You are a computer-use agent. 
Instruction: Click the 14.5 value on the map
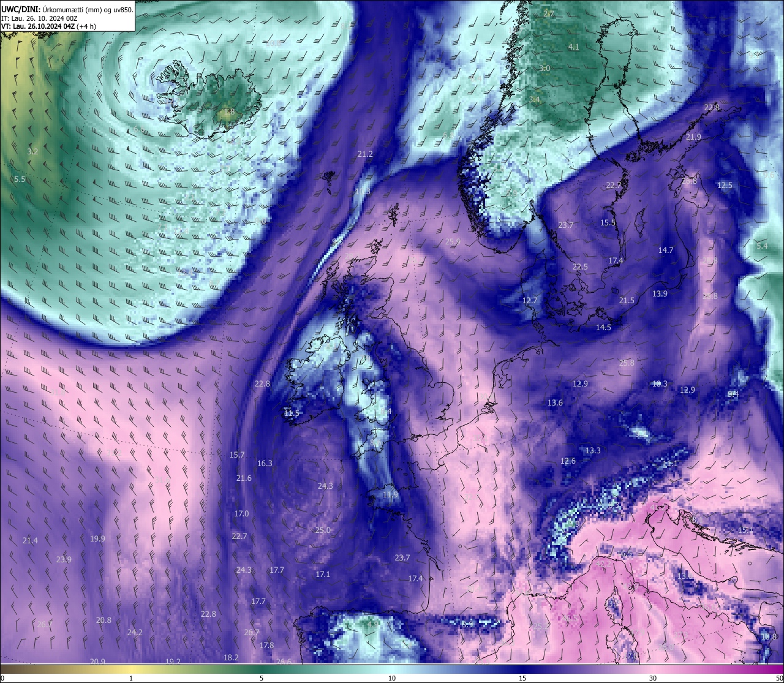tap(603, 327)
